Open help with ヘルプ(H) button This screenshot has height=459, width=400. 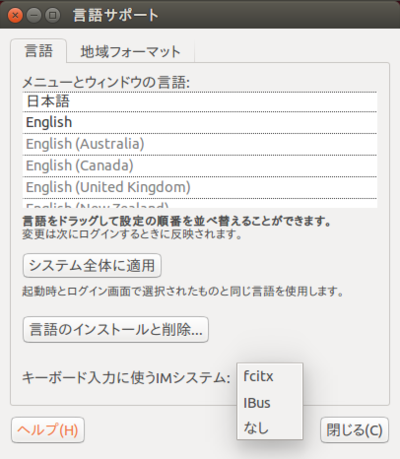pos(48,430)
